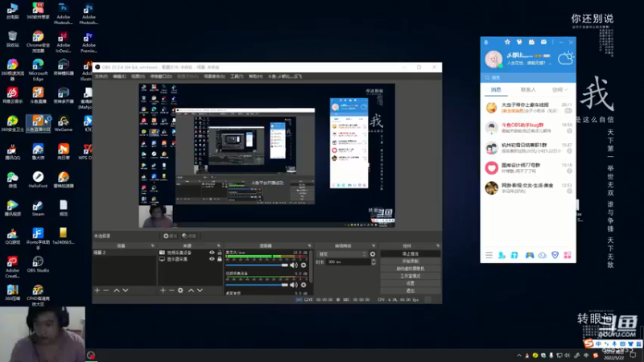Move the scene down with the down arrow
Viewport: 644px width, 362px height.
click(x=126, y=290)
